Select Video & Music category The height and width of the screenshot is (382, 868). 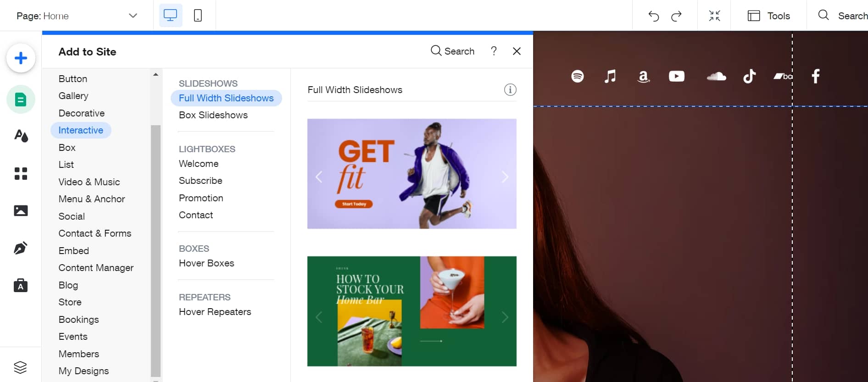click(89, 182)
